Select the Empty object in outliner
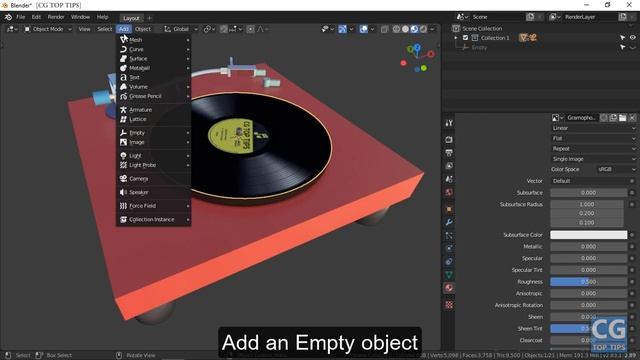 point(479,47)
